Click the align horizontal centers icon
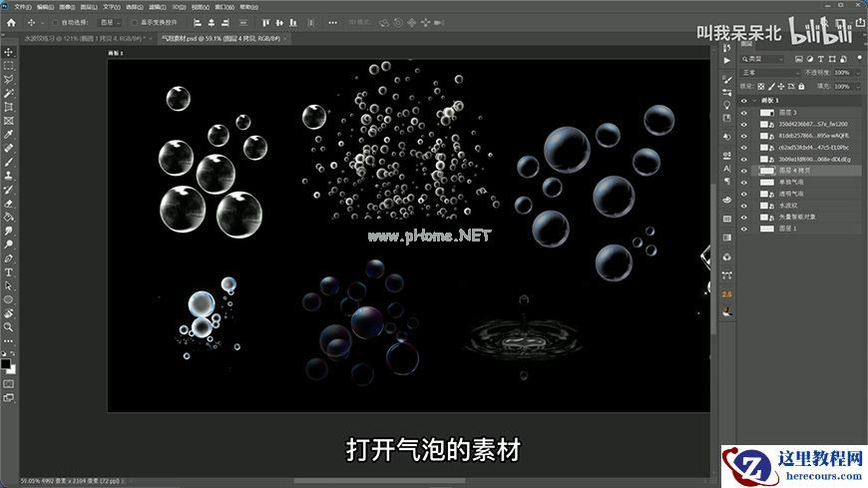This screenshot has height=488, width=868. point(212,23)
